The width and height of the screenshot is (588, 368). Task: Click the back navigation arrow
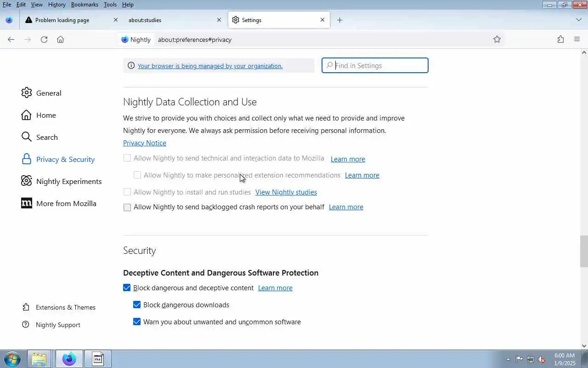pos(11,40)
